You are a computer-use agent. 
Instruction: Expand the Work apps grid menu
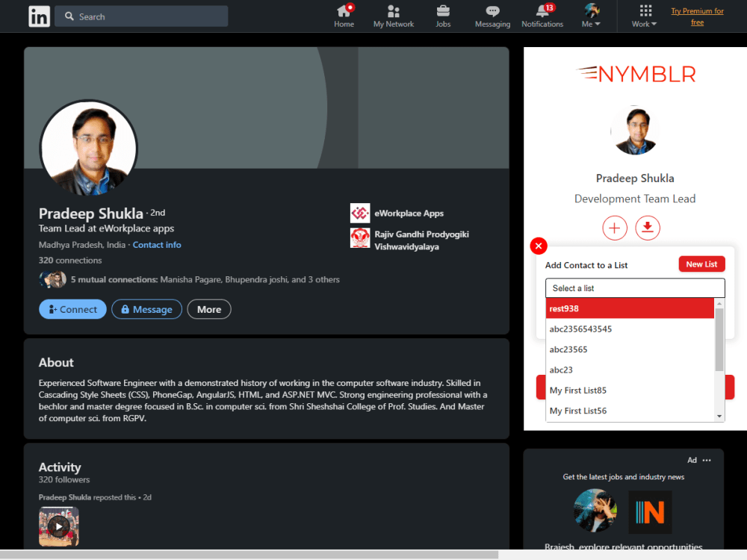point(644,16)
